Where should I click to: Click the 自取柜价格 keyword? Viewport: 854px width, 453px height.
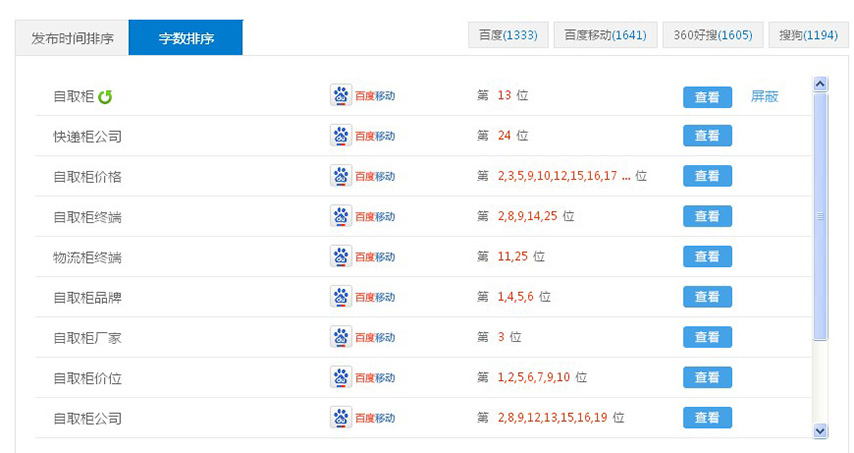point(87,176)
